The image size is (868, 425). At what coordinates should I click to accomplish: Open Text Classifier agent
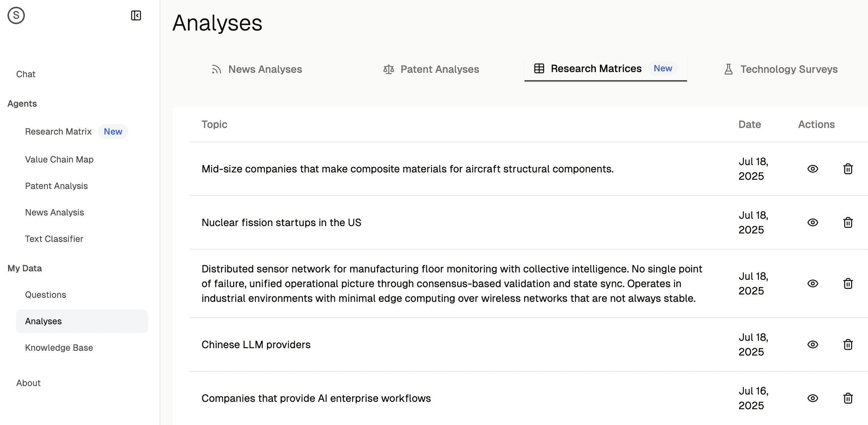coord(54,239)
